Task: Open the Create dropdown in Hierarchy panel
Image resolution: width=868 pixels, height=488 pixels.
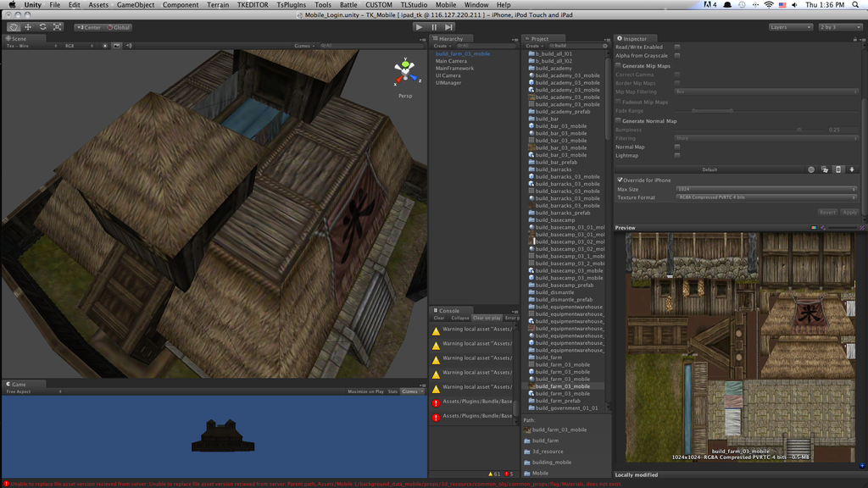Action: [x=442, y=46]
